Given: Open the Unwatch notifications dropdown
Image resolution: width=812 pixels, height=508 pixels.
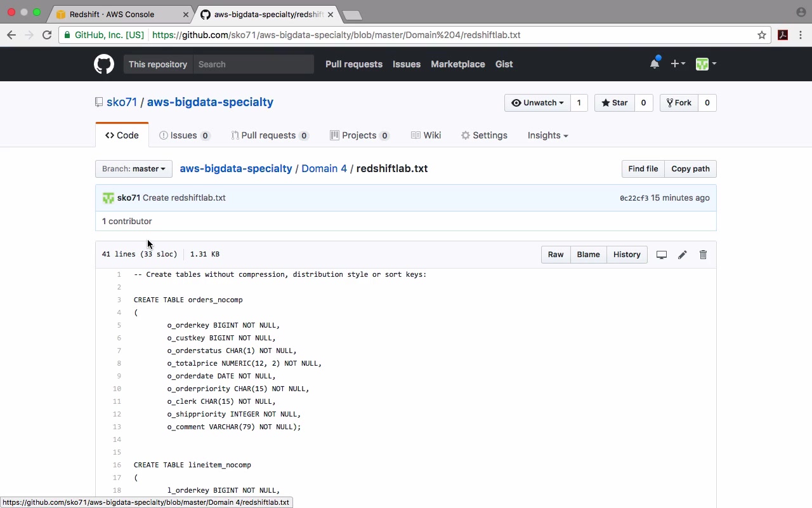Looking at the screenshot, I should coord(537,103).
